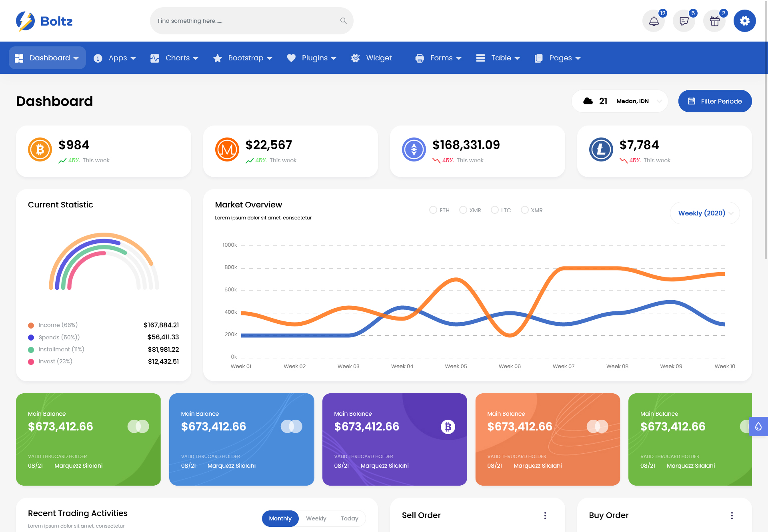Click the Filter Periode button
Image resolution: width=768 pixels, height=532 pixels.
(715, 101)
